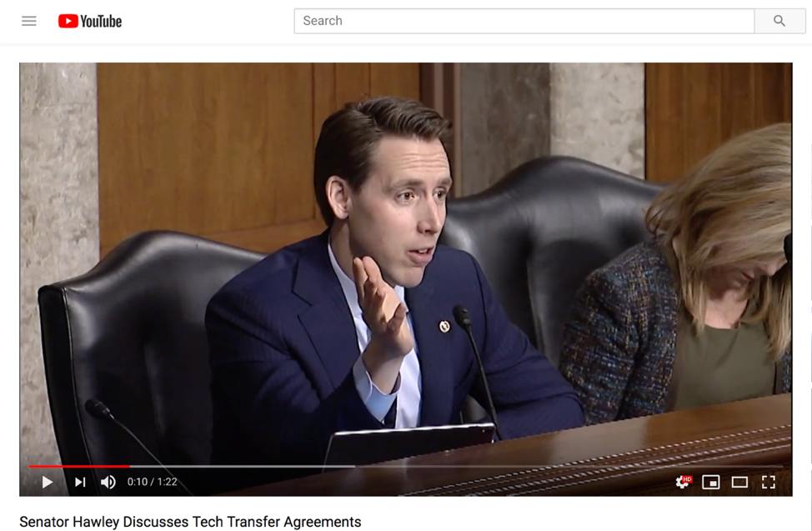Screen dimensions: 812x531
Task: Skip to the next video
Action: 80,482
